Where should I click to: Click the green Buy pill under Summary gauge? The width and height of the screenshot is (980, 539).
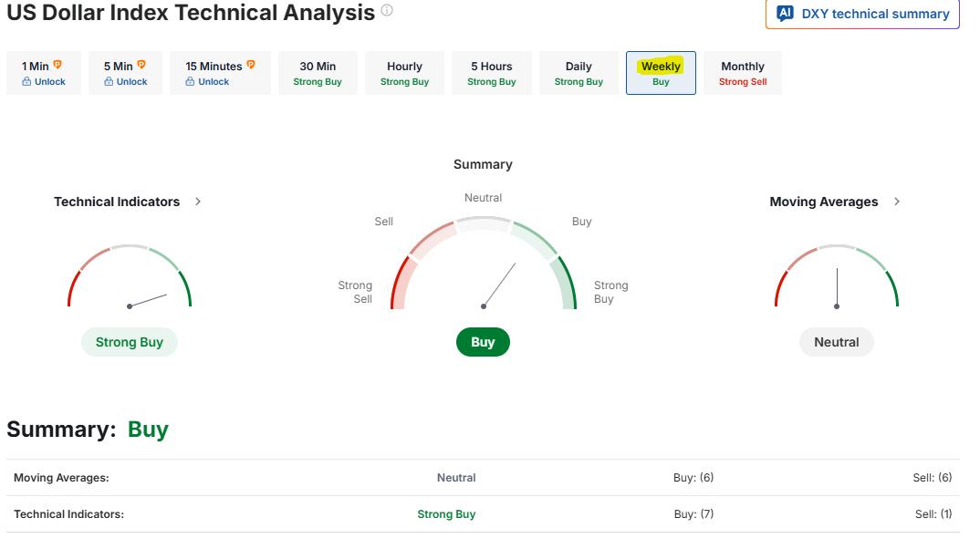[x=483, y=342]
